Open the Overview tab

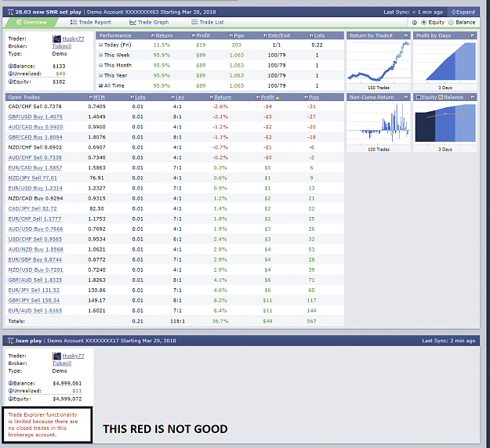point(31,23)
